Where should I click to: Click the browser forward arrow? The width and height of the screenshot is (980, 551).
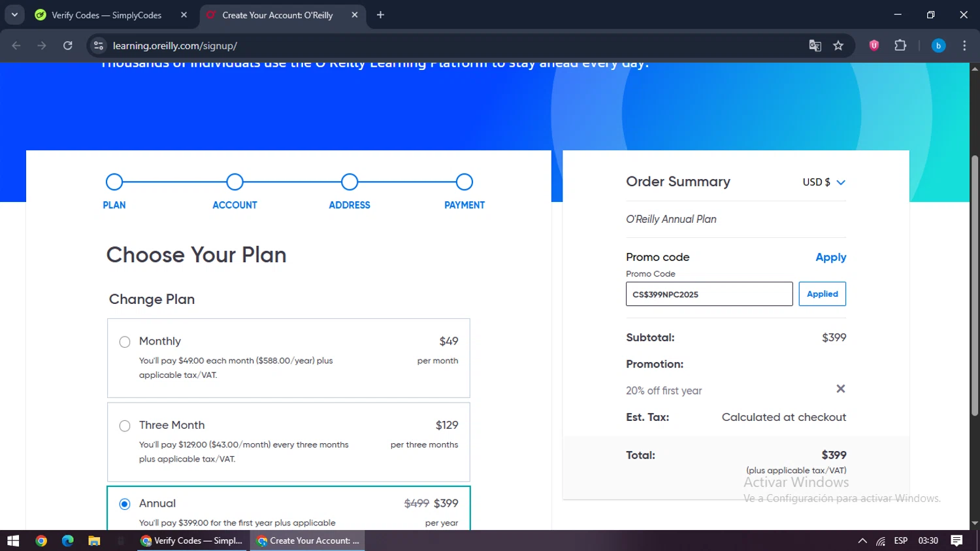click(x=42, y=46)
